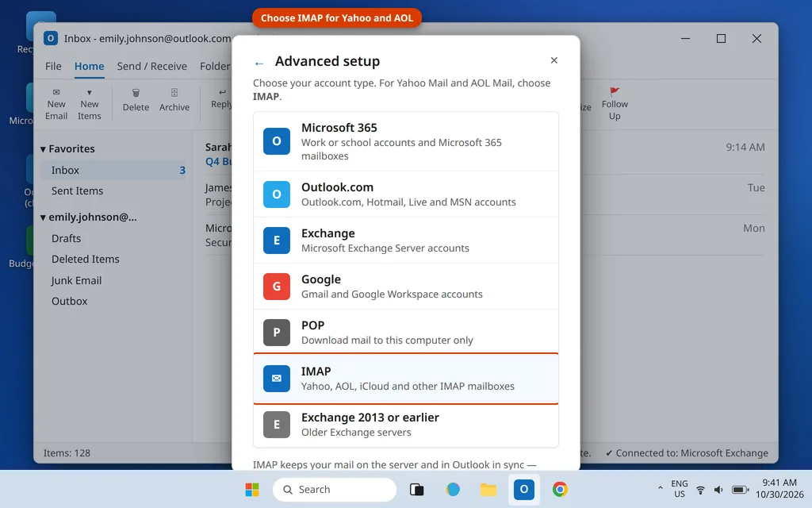Select the Microsoft 365 account icon
812x508 pixels.
tap(277, 141)
